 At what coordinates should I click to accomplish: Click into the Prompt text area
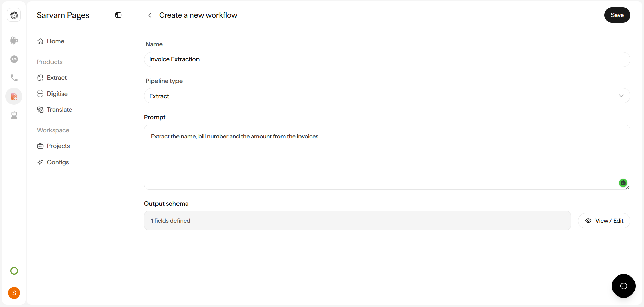coord(387,157)
